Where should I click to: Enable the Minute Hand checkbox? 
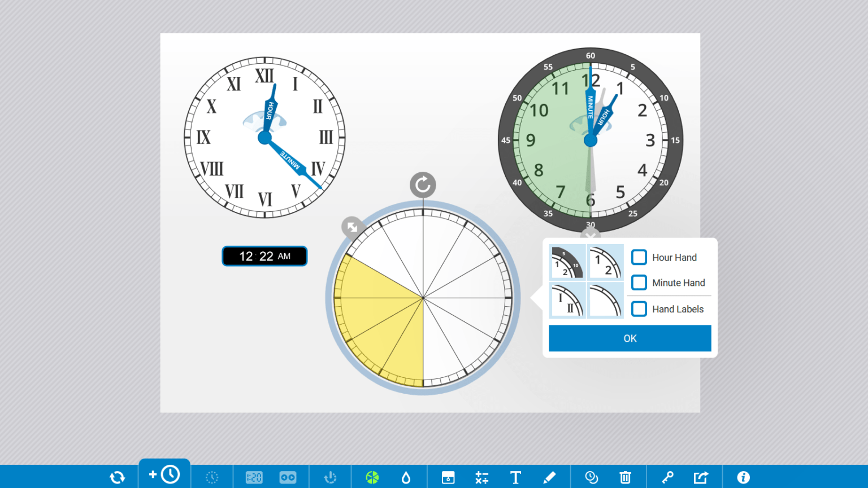click(639, 282)
